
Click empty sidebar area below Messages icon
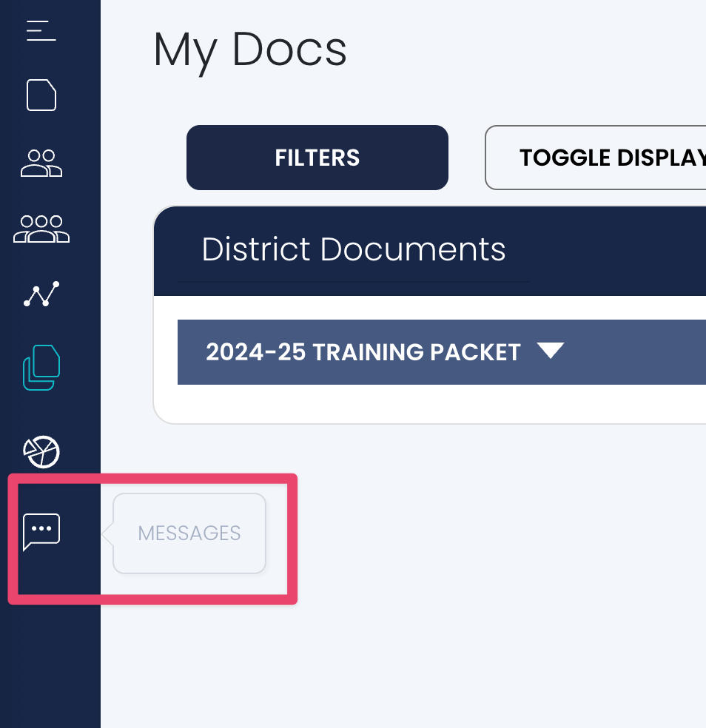pos(50,666)
